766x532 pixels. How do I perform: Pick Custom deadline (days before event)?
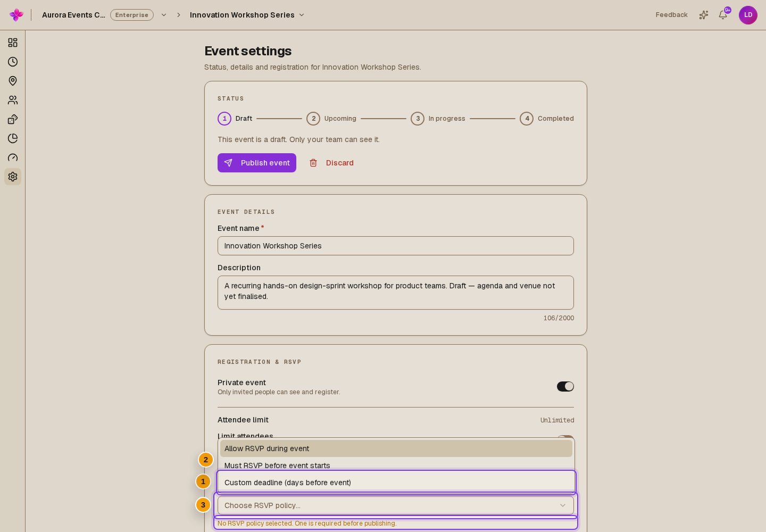[x=396, y=483]
